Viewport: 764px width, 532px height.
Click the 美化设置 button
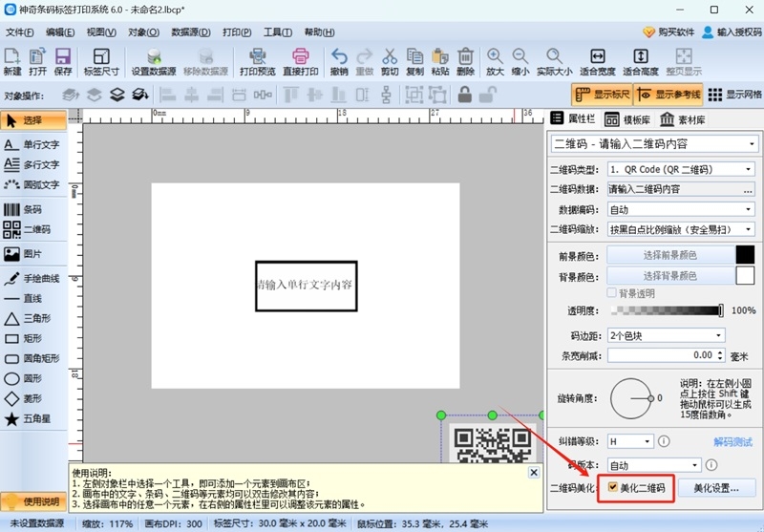723,488
